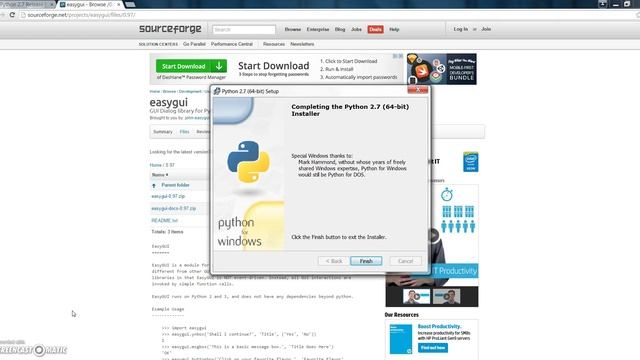Switch to the easygui Files tab
Screen dimensions: 640x360
pyautogui.click(x=184, y=132)
